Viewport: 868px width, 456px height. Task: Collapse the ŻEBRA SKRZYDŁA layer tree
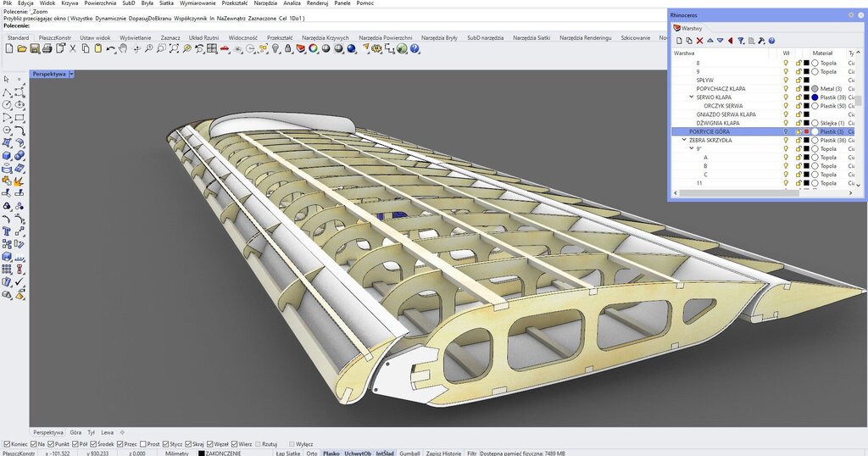point(685,141)
